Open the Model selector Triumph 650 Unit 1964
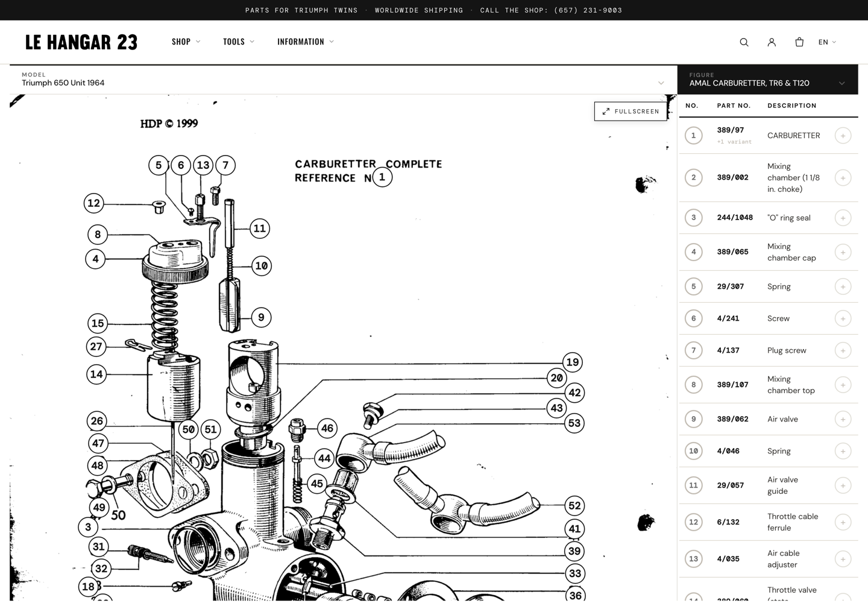 (x=344, y=80)
